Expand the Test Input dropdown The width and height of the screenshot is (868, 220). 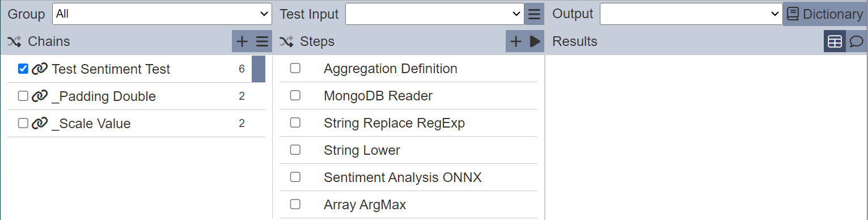pyautogui.click(x=435, y=14)
